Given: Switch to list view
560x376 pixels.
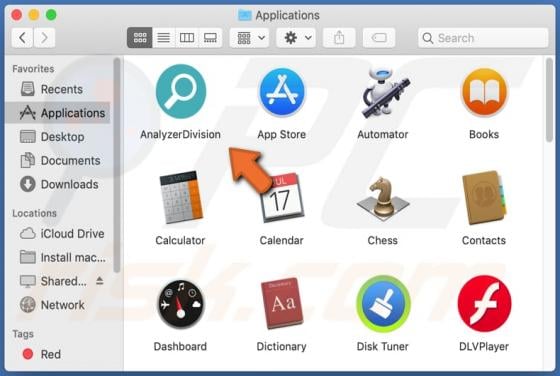Looking at the screenshot, I should coord(164,37).
